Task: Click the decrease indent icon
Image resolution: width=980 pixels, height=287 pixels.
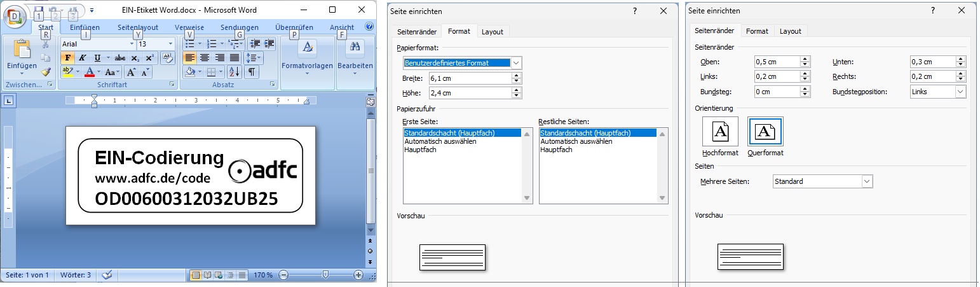Action: coord(255,44)
